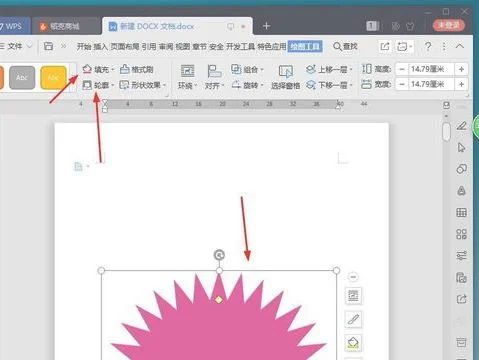Expand the Fill (填充) dropdown arrow
Image resolution: width=479 pixels, height=360 pixels.
point(112,69)
